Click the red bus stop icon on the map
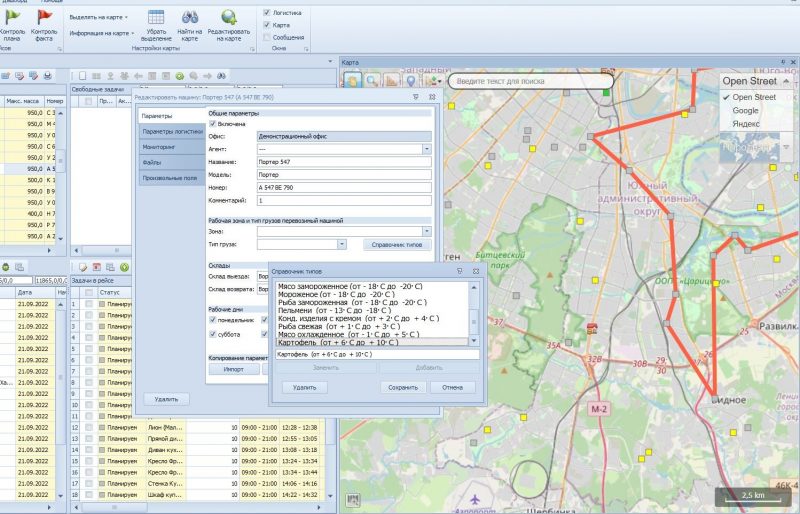 592,328
